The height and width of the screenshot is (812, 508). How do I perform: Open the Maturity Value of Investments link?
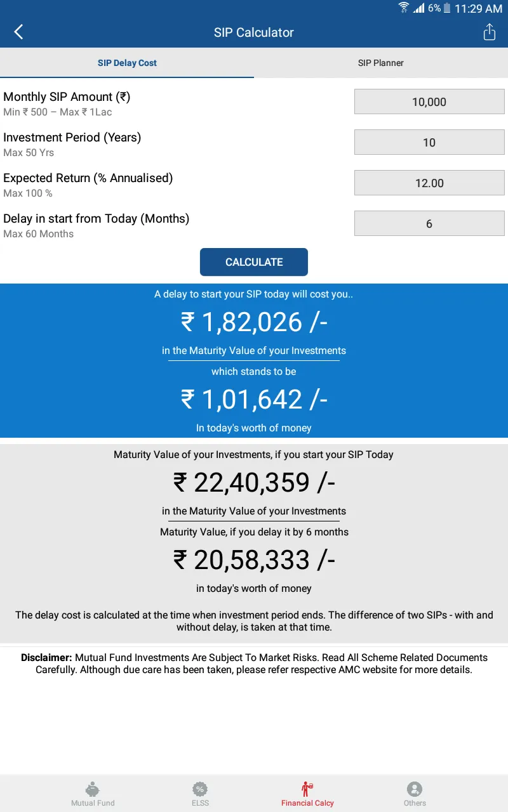click(254, 350)
